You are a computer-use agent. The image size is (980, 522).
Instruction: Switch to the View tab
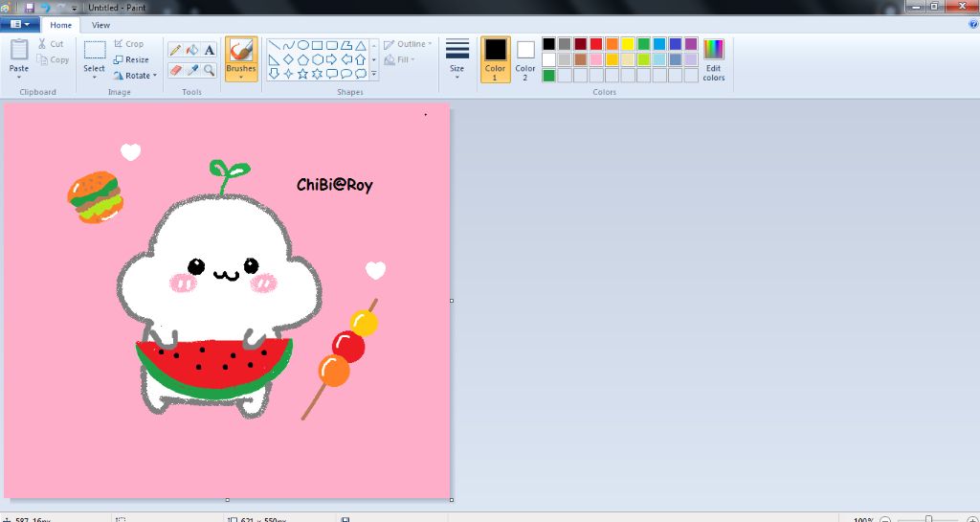click(100, 25)
